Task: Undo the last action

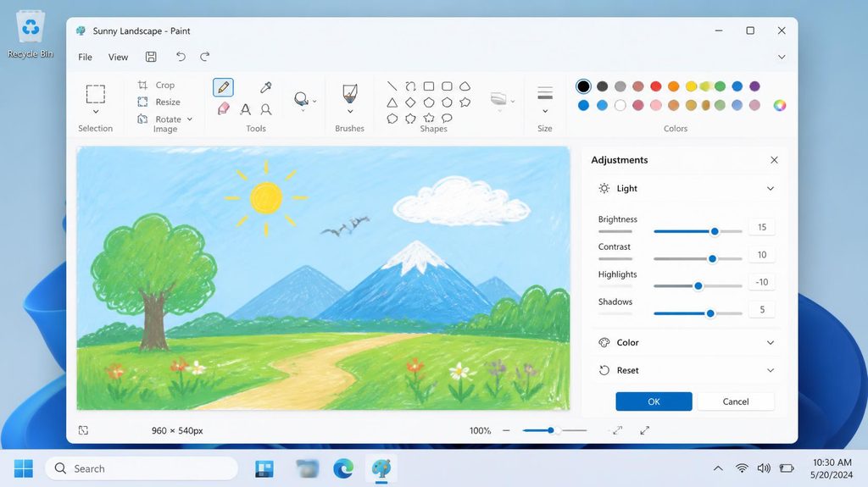Action: point(181,57)
